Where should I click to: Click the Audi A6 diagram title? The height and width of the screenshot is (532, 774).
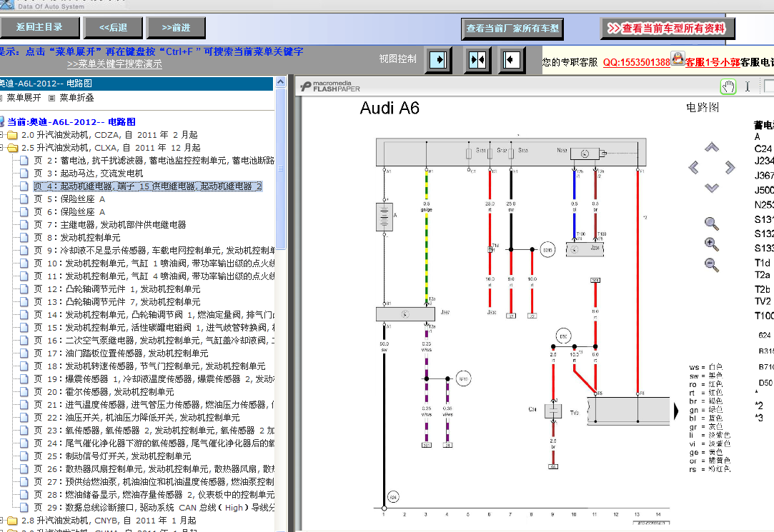pyautogui.click(x=390, y=108)
